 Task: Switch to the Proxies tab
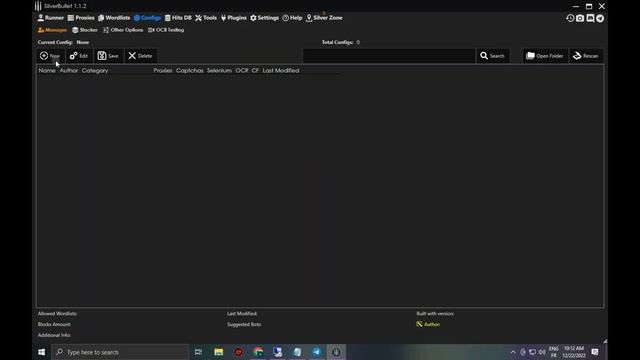(81, 18)
